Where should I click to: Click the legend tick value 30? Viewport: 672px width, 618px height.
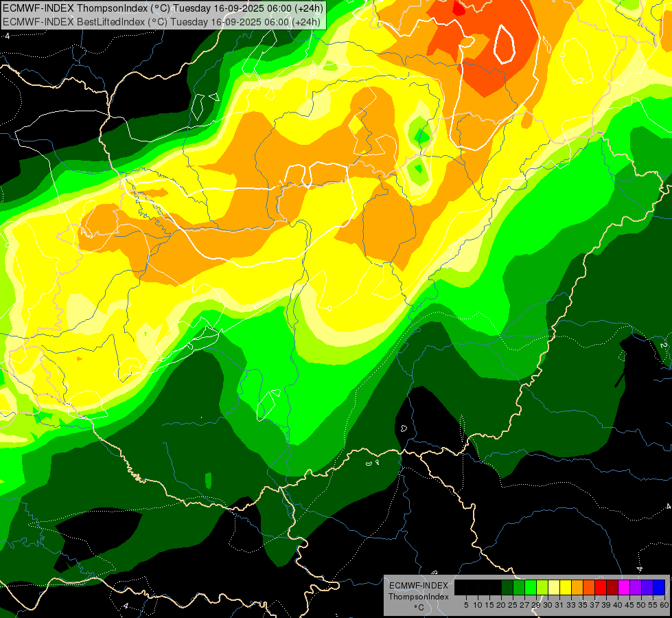click(548, 605)
